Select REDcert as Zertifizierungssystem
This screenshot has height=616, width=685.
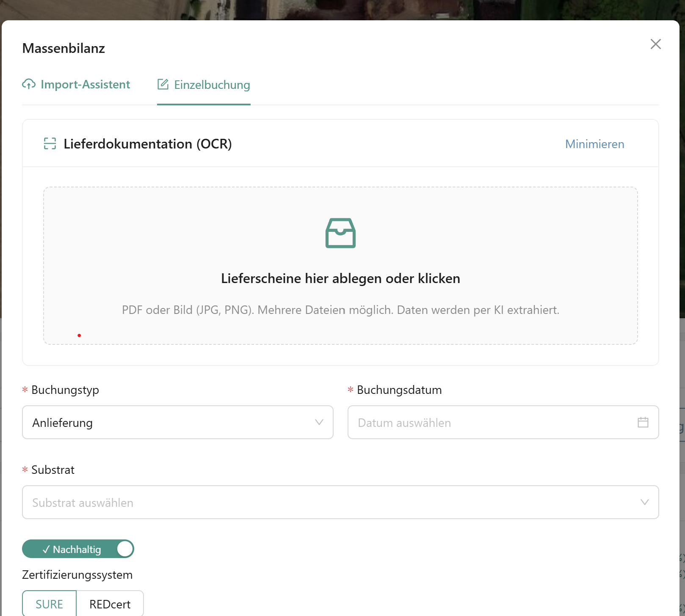coord(110,604)
